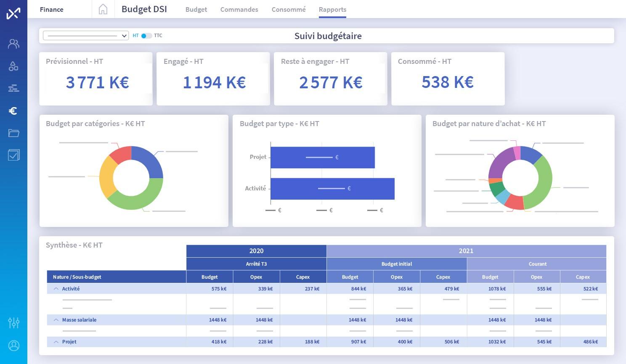The image size is (626, 364).
Task: Click the Activité bar in the chart
Action: coord(332,189)
